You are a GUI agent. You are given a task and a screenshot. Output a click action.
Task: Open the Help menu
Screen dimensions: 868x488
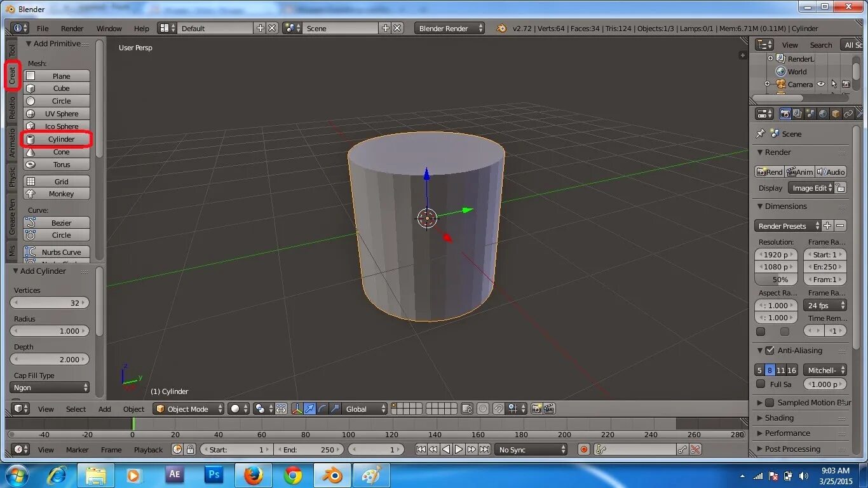[142, 28]
